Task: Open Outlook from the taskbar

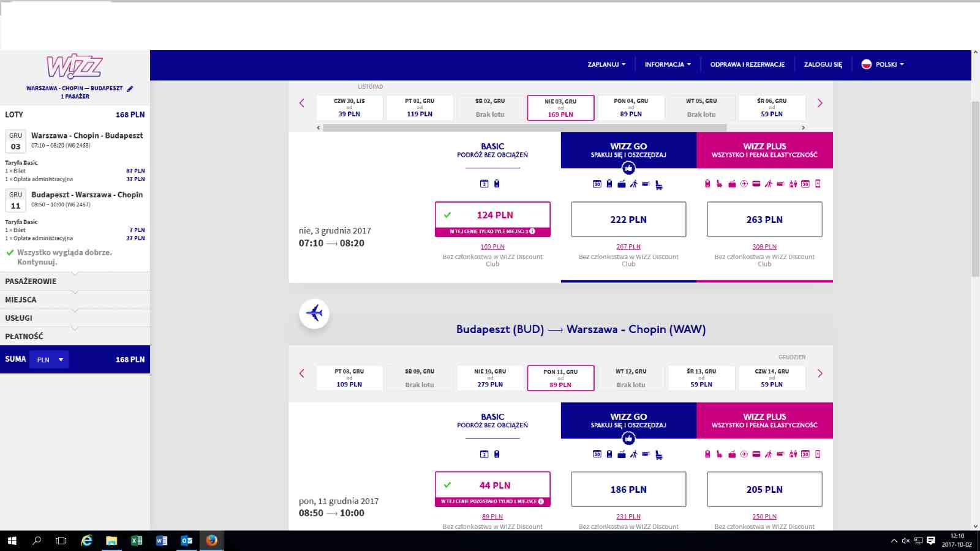Action: click(187, 541)
